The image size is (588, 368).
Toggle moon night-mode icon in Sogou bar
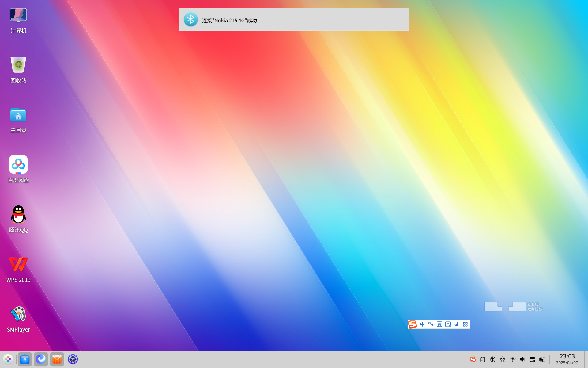(457, 324)
